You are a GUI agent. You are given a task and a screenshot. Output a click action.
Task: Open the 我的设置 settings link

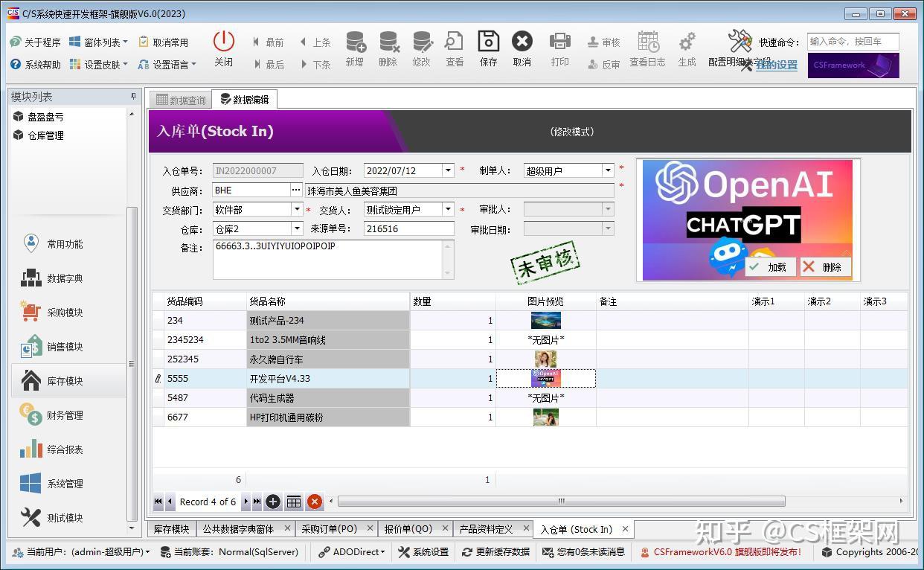(776, 65)
